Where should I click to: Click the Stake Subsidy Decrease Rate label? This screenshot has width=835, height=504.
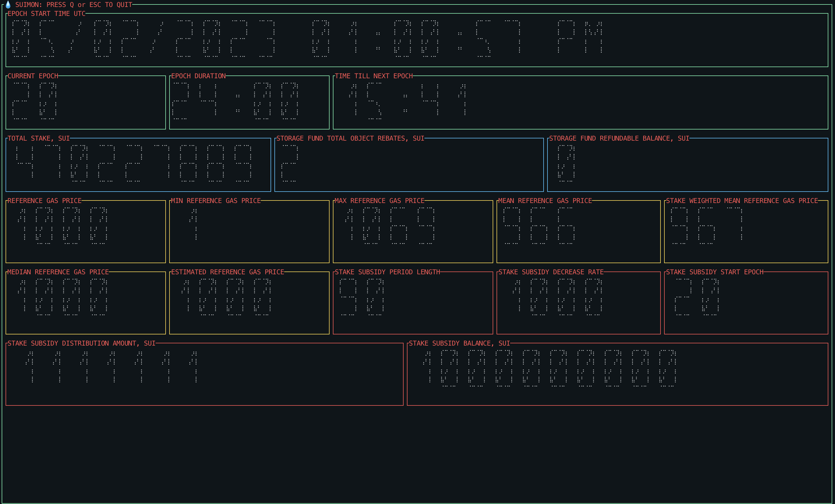[x=551, y=272]
